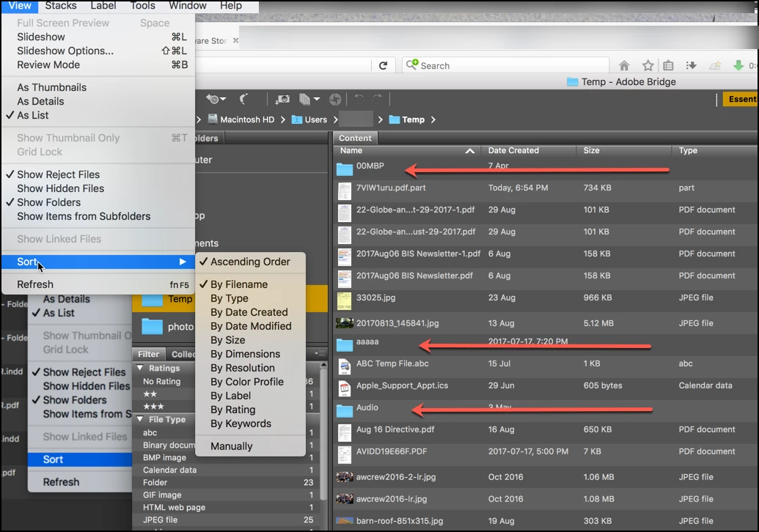Click the browser bookmark star icon
This screenshot has height=532, width=759.
click(x=648, y=65)
